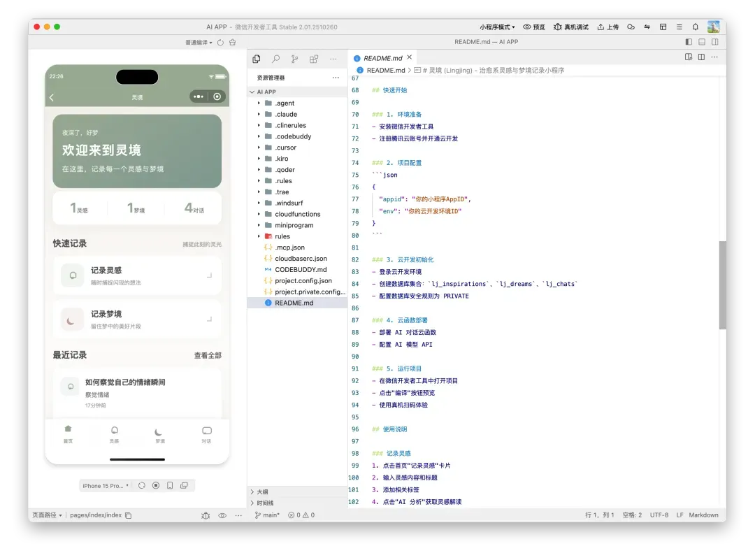Click the 真机调试 bug icon

557,27
